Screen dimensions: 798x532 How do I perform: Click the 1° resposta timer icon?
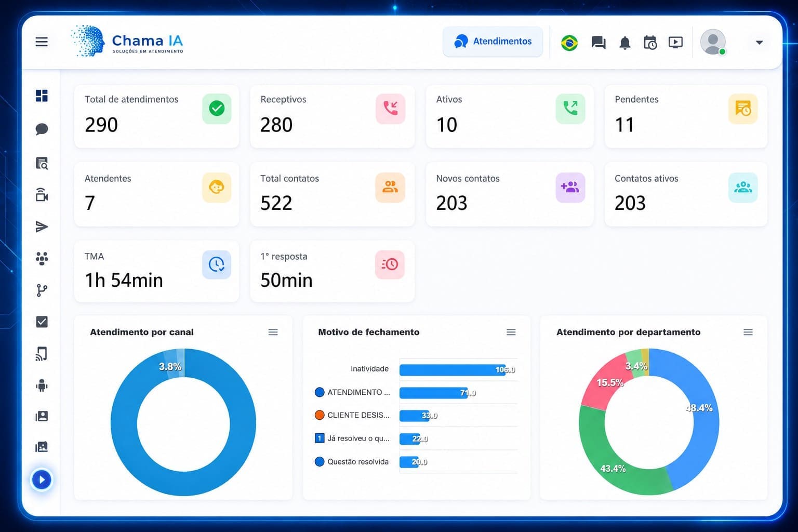(390, 264)
